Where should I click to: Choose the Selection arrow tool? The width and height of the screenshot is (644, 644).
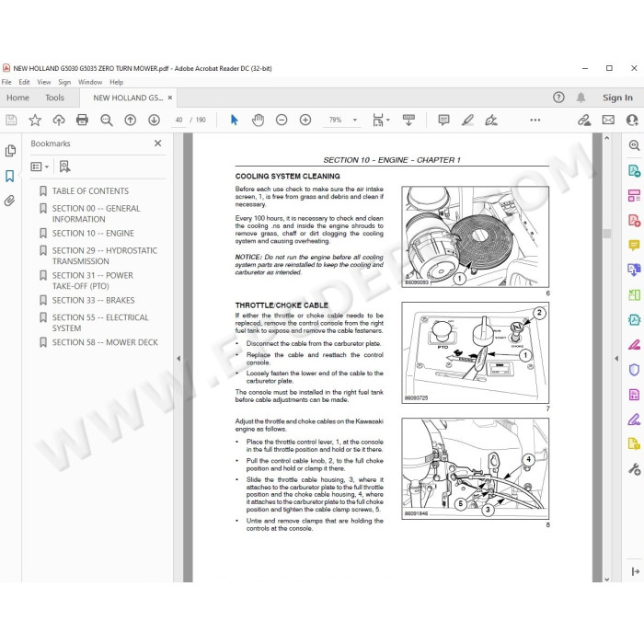tap(234, 120)
